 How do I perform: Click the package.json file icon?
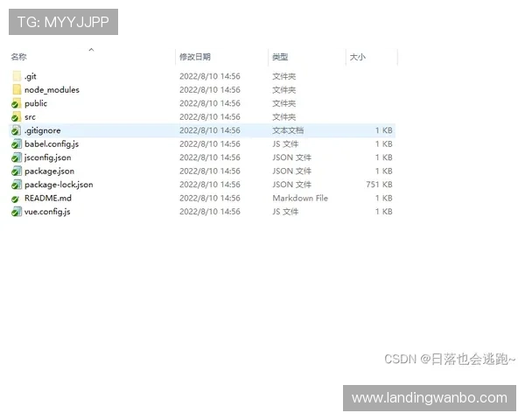pos(16,171)
